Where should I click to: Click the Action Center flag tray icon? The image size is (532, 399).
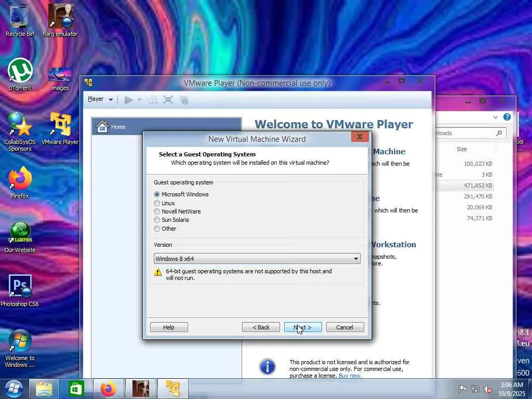click(x=462, y=389)
